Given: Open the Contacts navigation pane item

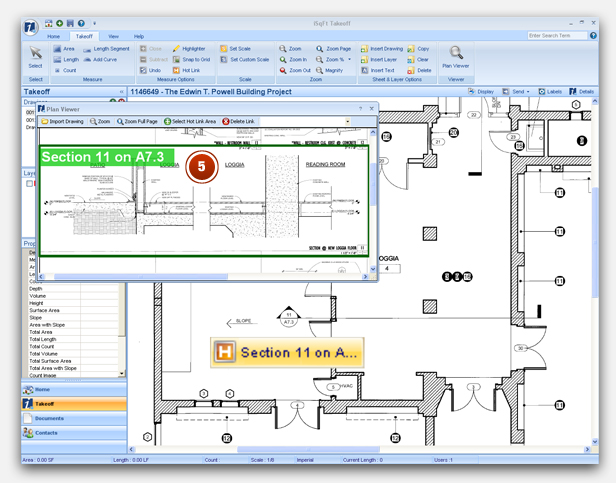Looking at the screenshot, I should tap(74, 433).
